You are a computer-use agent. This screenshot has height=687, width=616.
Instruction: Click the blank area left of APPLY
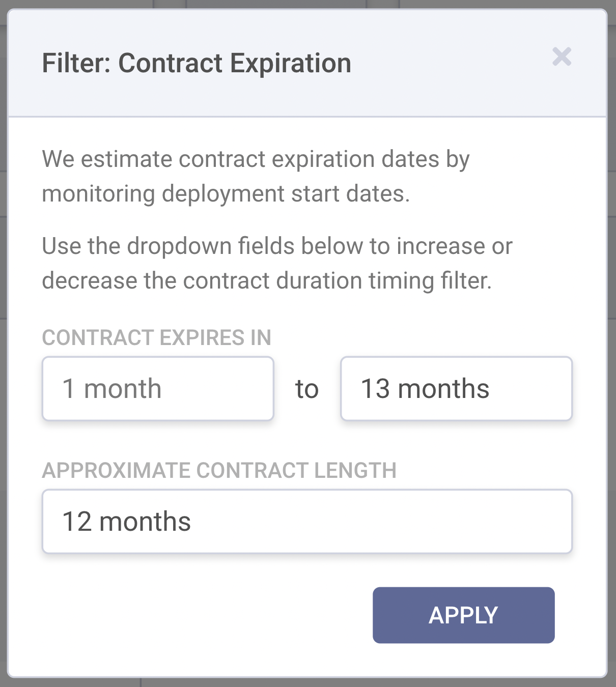coord(204,616)
